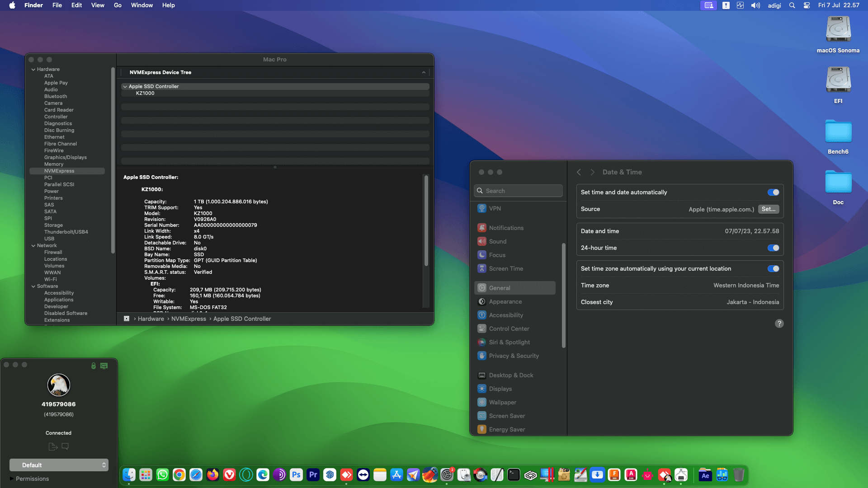The image size is (868, 488).
Task: Toggle automatic time zone by current location
Action: [773, 269]
